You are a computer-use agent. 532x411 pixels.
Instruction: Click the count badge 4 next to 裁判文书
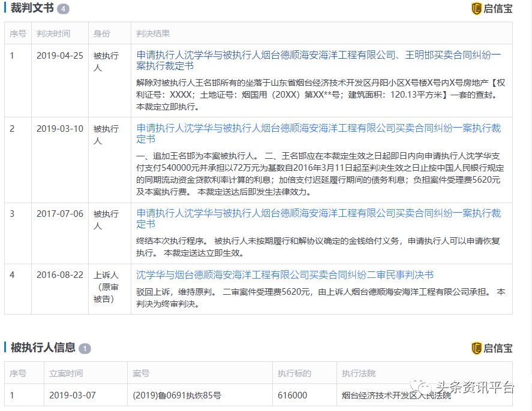(63, 9)
